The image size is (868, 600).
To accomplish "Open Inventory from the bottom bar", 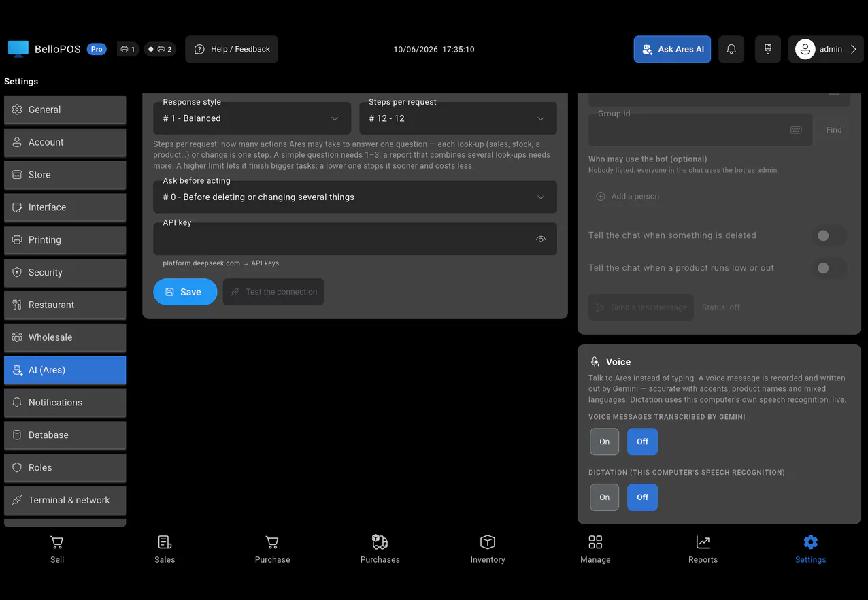I will (x=488, y=550).
